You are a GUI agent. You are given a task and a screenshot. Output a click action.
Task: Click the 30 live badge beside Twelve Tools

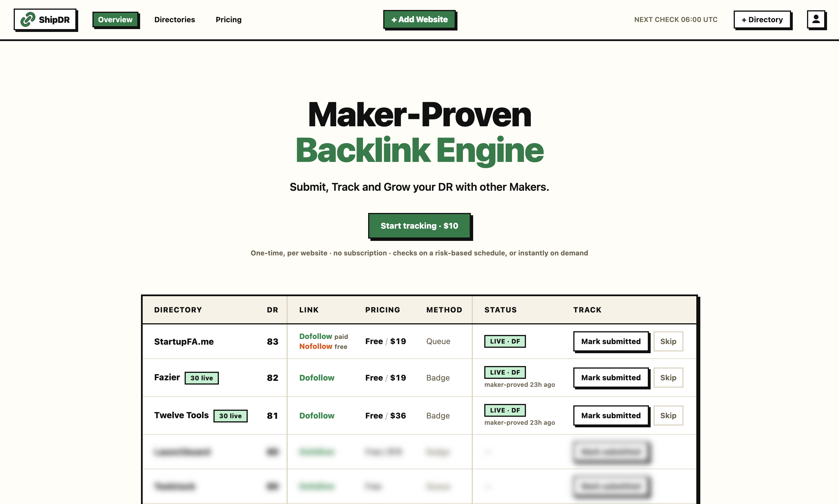(x=231, y=416)
